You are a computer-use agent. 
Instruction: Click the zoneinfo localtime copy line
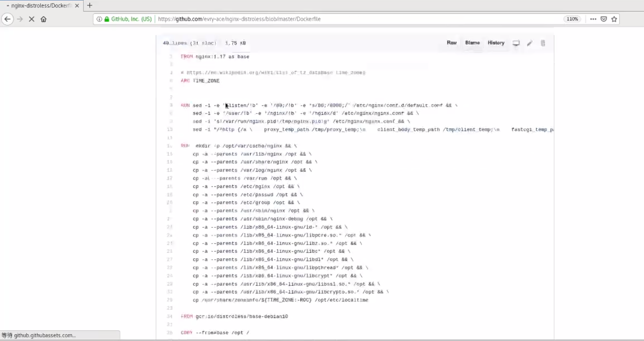coord(280,300)
